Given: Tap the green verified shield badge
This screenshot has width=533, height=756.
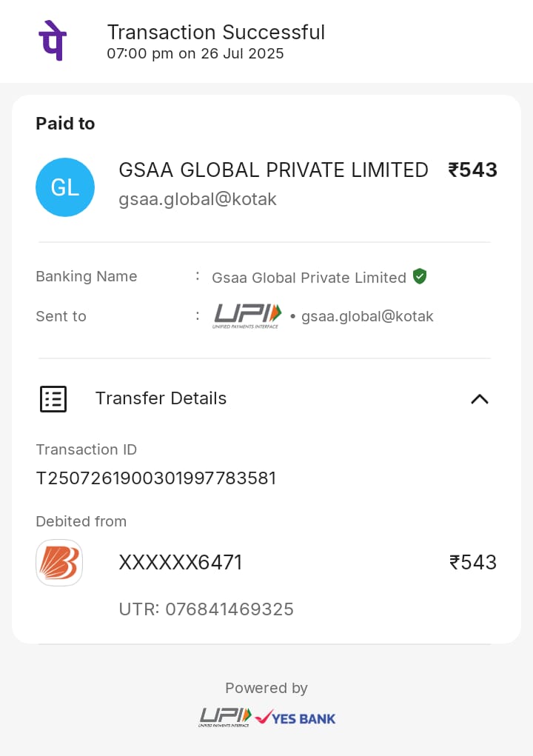Looking at the screenshot, I should click(420, 276).
